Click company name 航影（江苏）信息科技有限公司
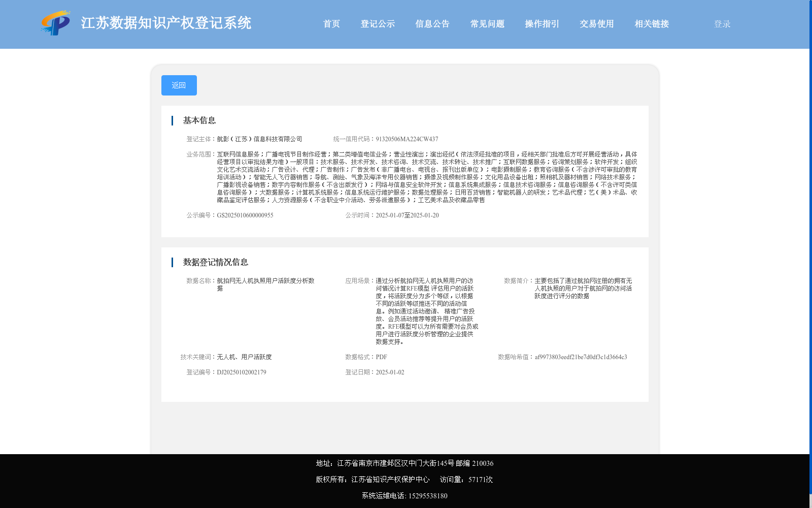 tap(259, 139)
